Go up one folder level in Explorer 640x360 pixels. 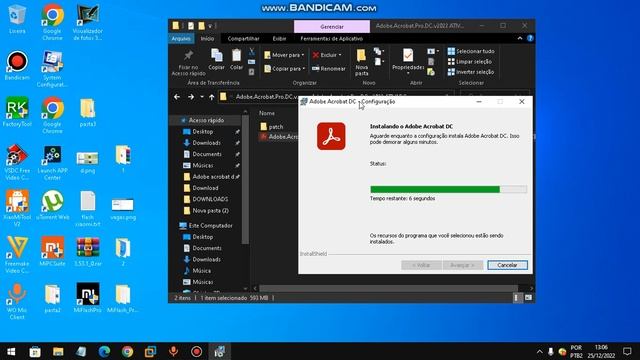click(211, 97)
